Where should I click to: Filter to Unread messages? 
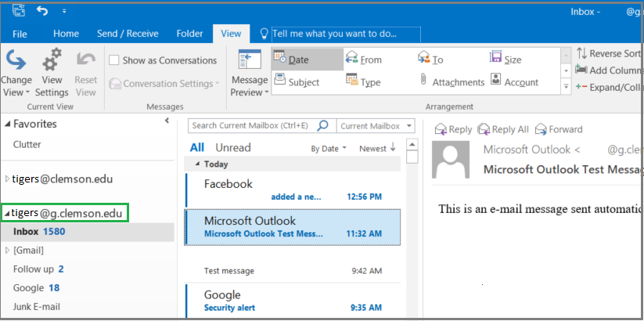233,147
